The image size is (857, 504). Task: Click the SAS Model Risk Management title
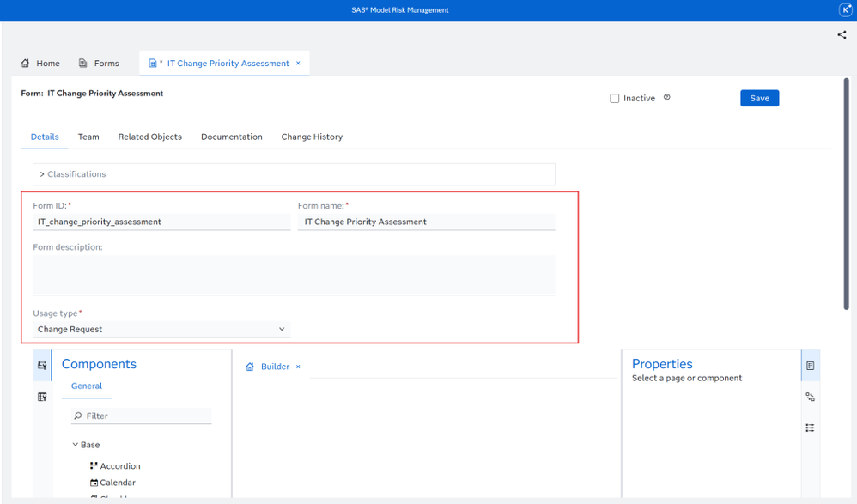point(400,9)
